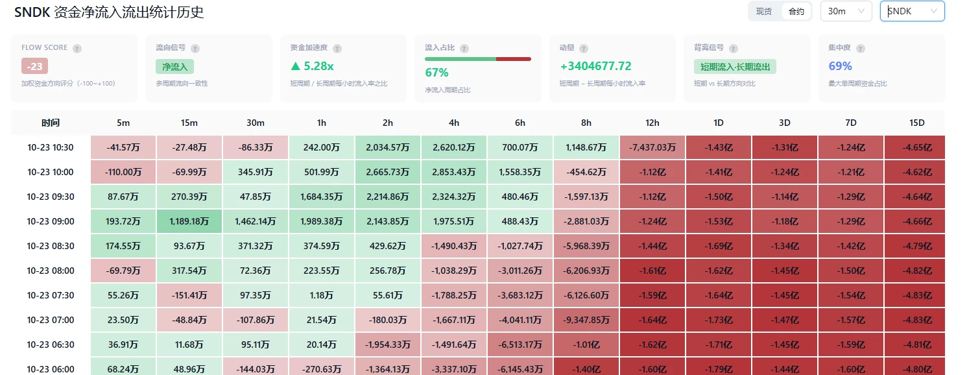The width and height of the screenshot is (980, 375).
Task: Click the -4.65亿 cell
Action: tap(916, 147)
